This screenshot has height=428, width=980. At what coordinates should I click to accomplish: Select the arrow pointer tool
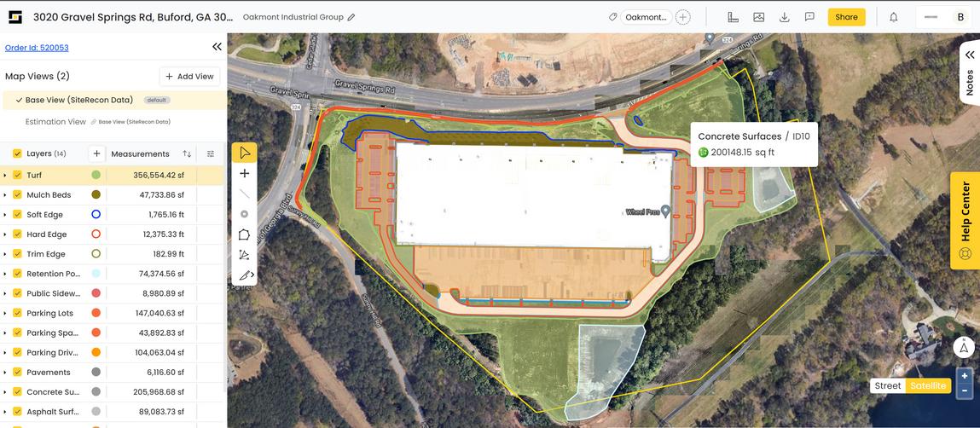[x=245, y=153]
